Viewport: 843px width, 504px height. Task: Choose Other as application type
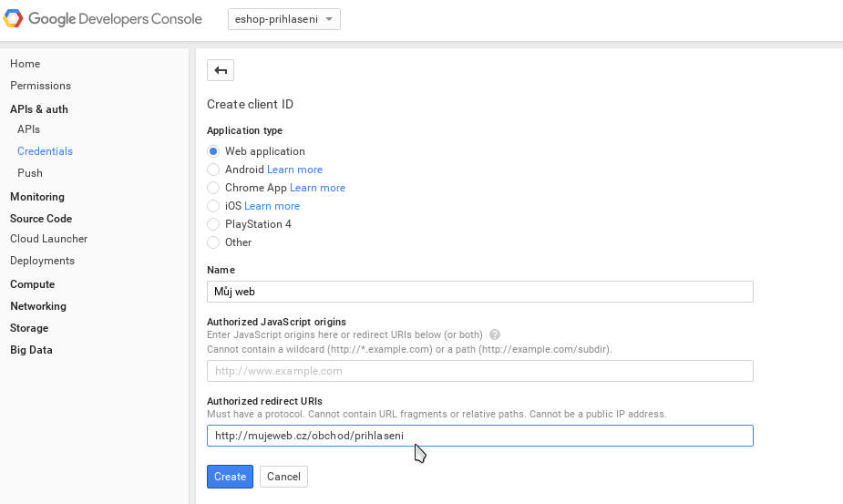(213, 242)
